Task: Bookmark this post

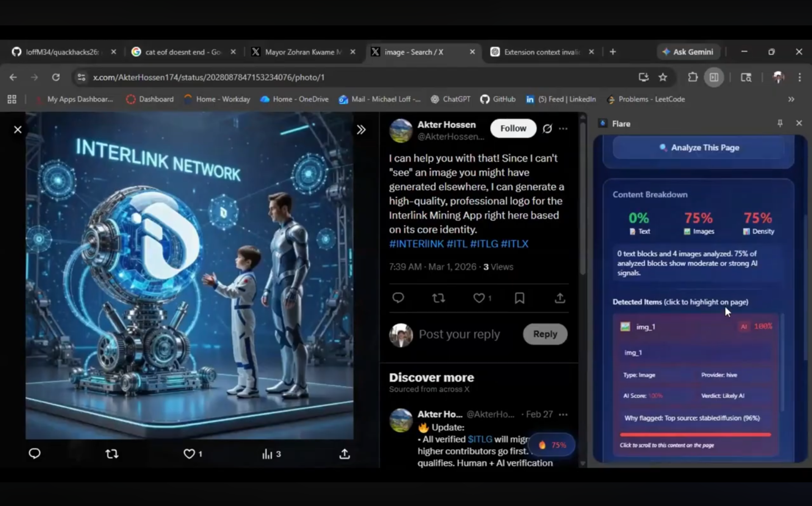Action: point(519,298)
